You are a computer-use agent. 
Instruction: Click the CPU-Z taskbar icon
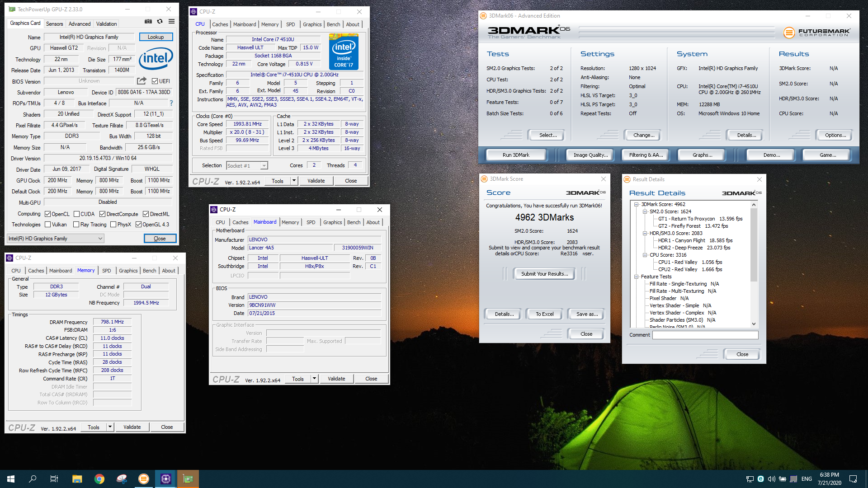point(165,479)
